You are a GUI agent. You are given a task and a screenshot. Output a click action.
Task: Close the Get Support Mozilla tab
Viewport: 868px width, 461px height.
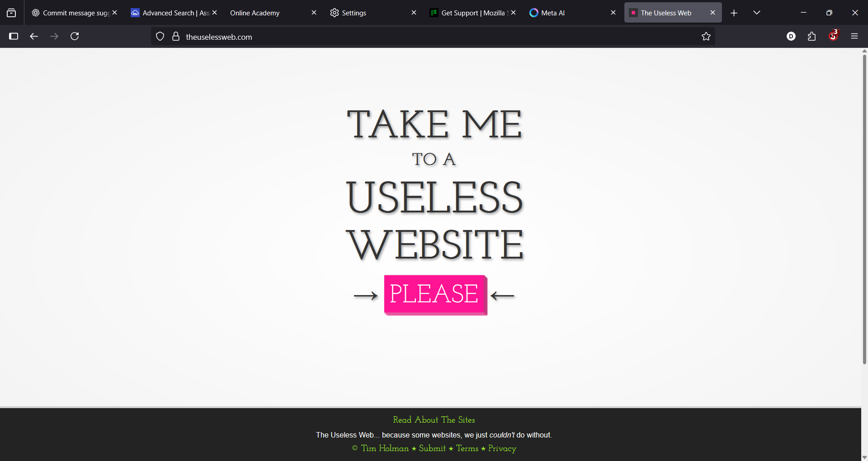pyautogui.click(x=514, y=13)
